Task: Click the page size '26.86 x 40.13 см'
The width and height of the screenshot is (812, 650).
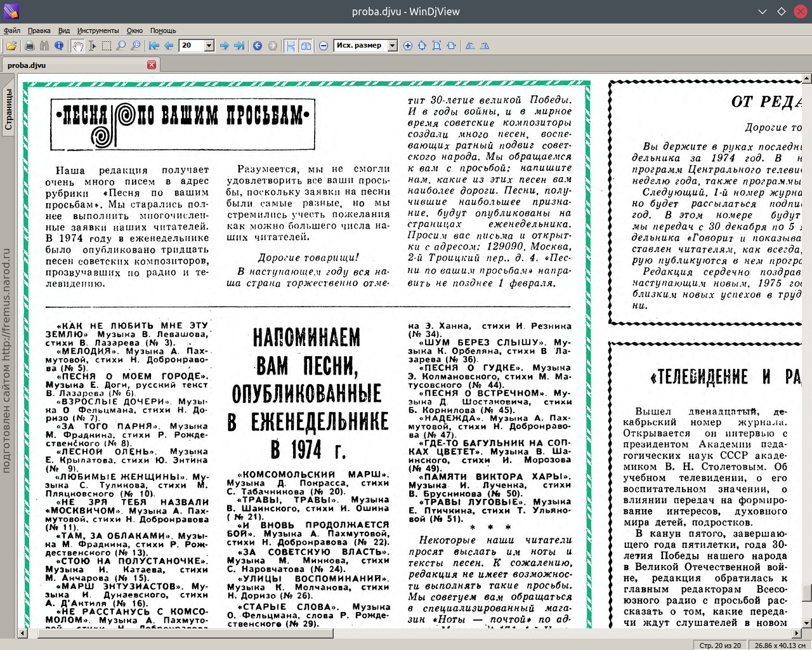Action: click(780, 645)
